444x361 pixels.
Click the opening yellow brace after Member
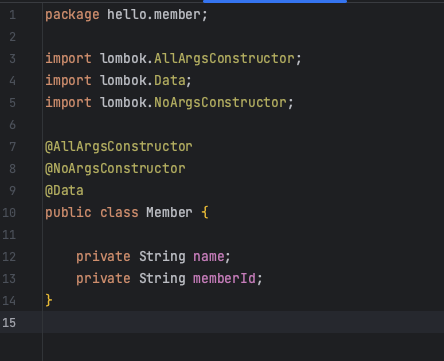(x=205, y=213)
